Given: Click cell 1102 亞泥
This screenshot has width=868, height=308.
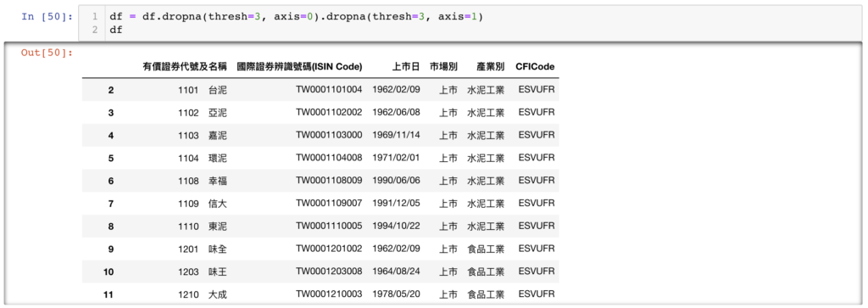Looking at the screenshot, I should (x=202, y=113).
